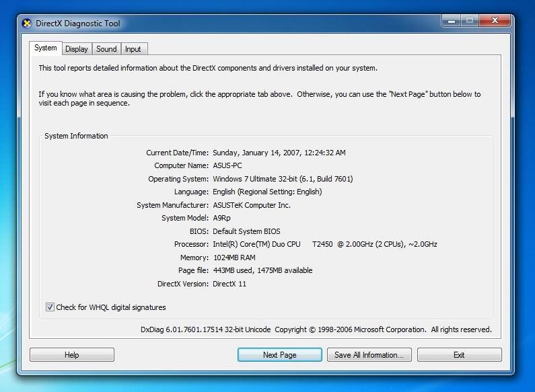The image size is (535, 392).
Task: Minimize the DirectX Diagnostic Tool window
Action: (x=452, y=20)
